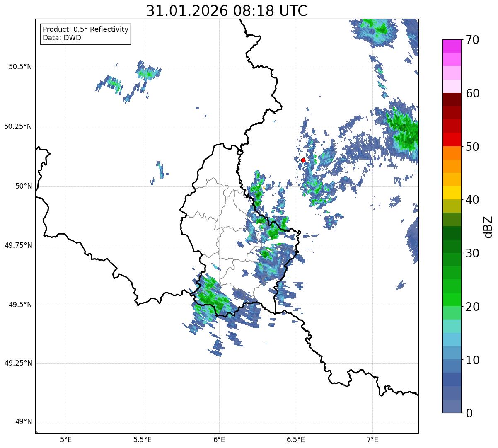The width and height of the screenshot is (498, 448).
Task: Click the 'Data: DWD' text line
Action: point(62,38)
